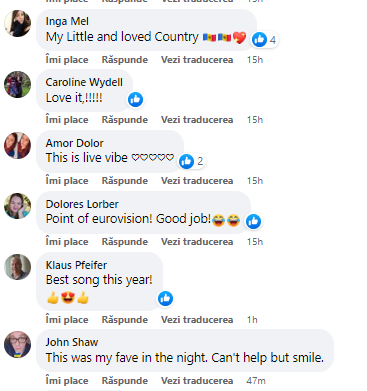This screenshot has width=367, height=391.
Task: Reply to Klaus Pfeifer using Răspunde
Action: [x=125, y=320]
